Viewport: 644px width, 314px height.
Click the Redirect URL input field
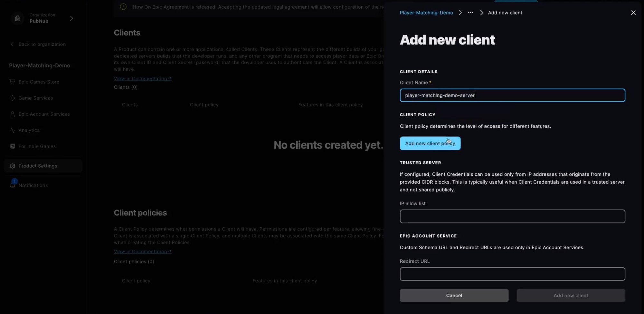pos(512,274)
